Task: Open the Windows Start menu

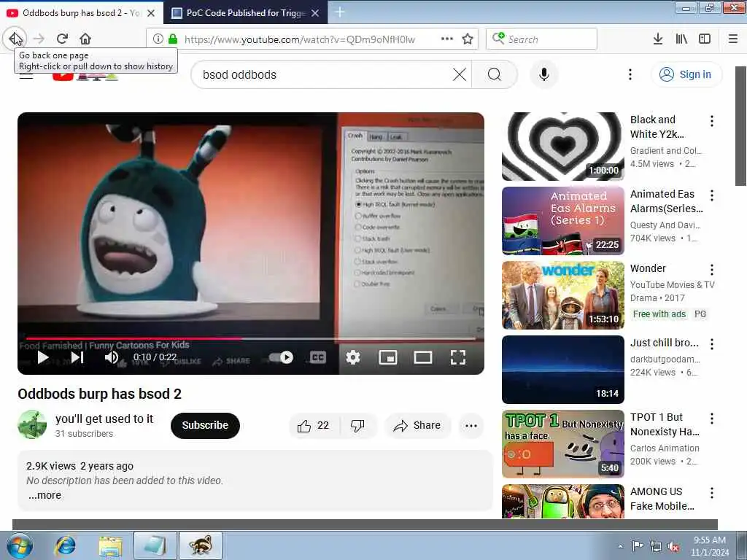Action: 20,545
